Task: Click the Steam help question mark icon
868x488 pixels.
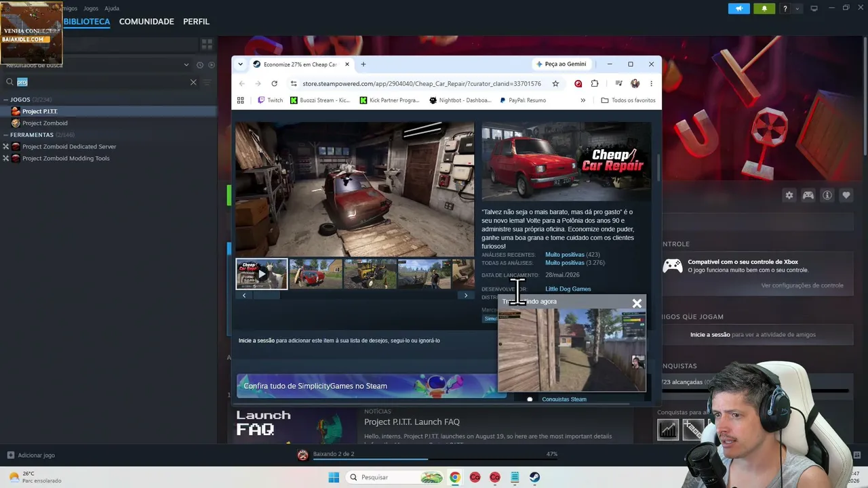Action: (785, 8)
